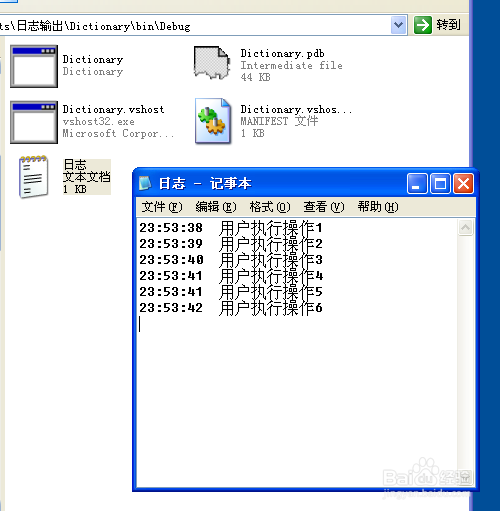The height and width of the screenshot is (511, 500).
Task: Click the Dictionary.vshos... manifest file name
Action: (296, 110)
